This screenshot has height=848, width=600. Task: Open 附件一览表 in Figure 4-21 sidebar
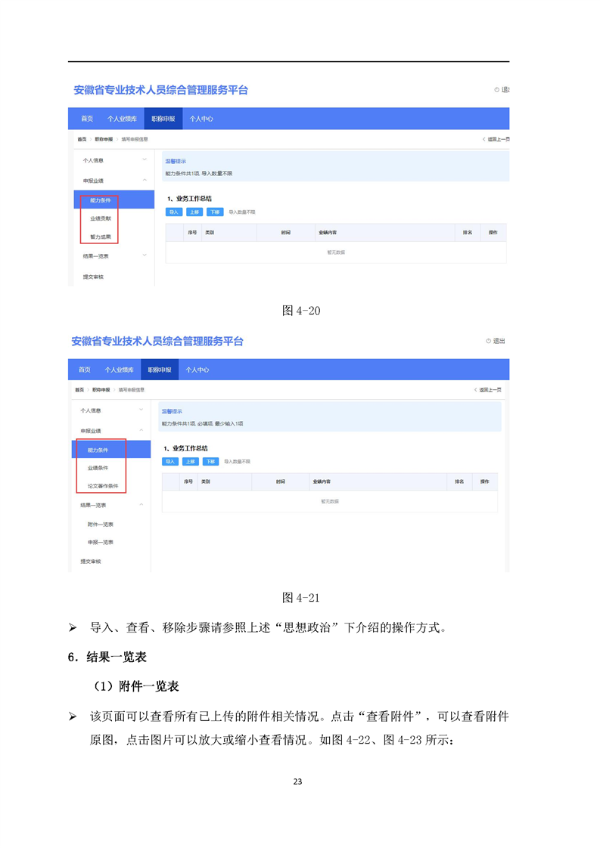click(x=100, y=524)
